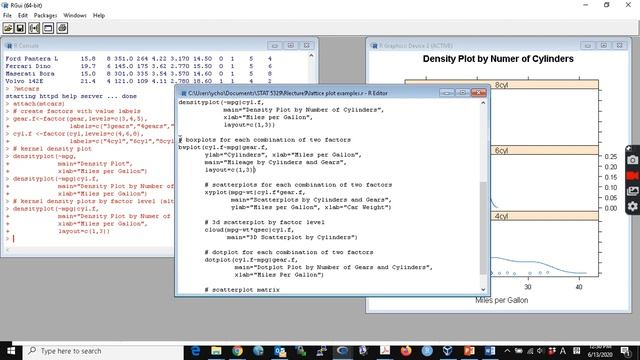
Task: Click the 4cyl strip label in plot
Action: [501, 216]
